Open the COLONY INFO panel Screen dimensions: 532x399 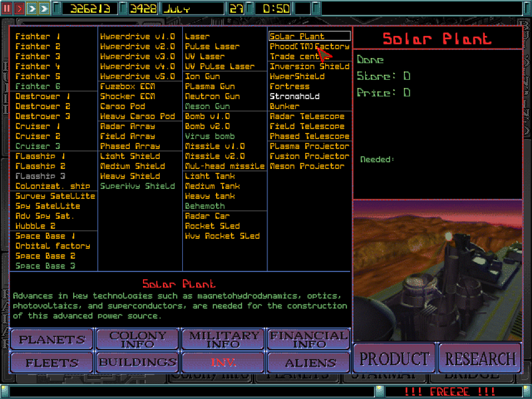[136, 340]
